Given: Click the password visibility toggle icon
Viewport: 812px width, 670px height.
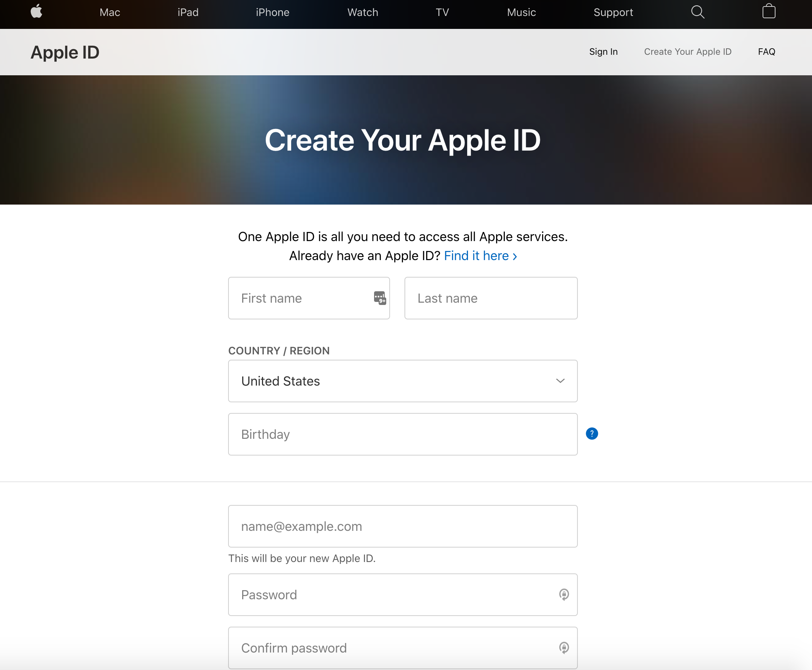Looking at the screenshot, I should pos(564,594).
